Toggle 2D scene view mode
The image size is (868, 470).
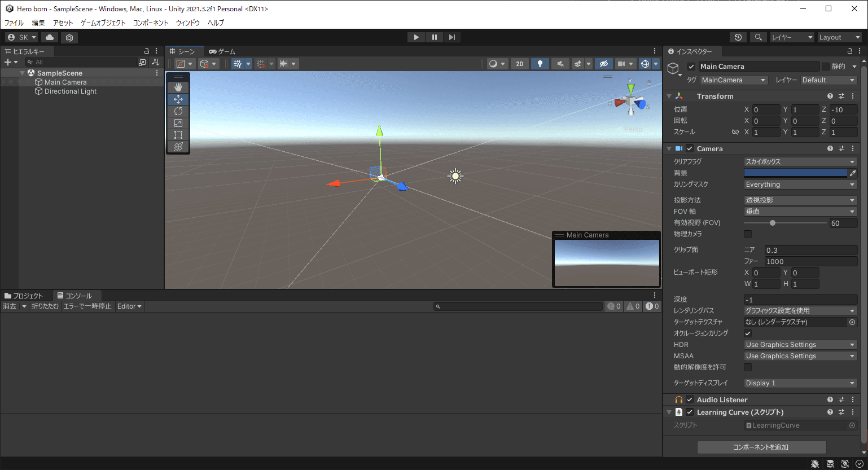click(x=520, y=64)
